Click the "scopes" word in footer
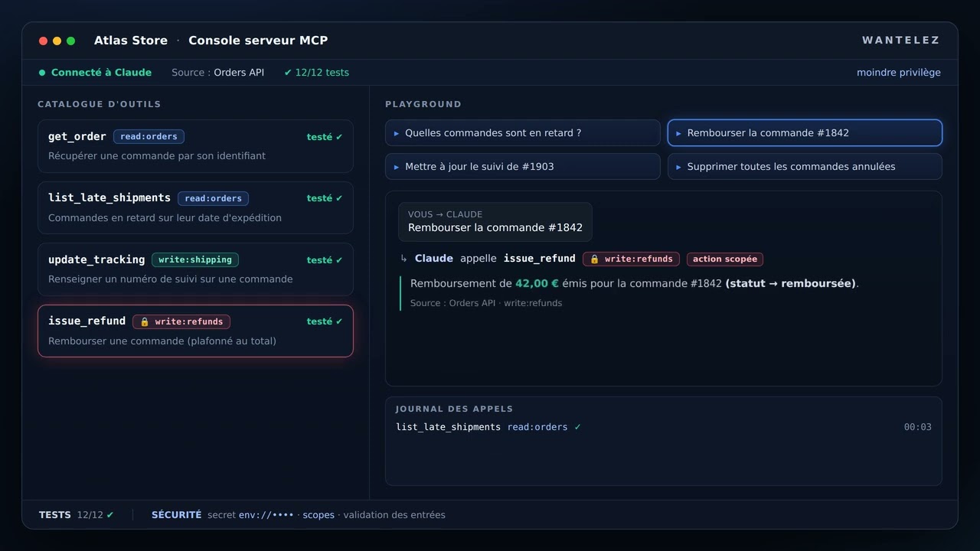Viewport: 980px width, 551px height. click(x=318, y=515)
